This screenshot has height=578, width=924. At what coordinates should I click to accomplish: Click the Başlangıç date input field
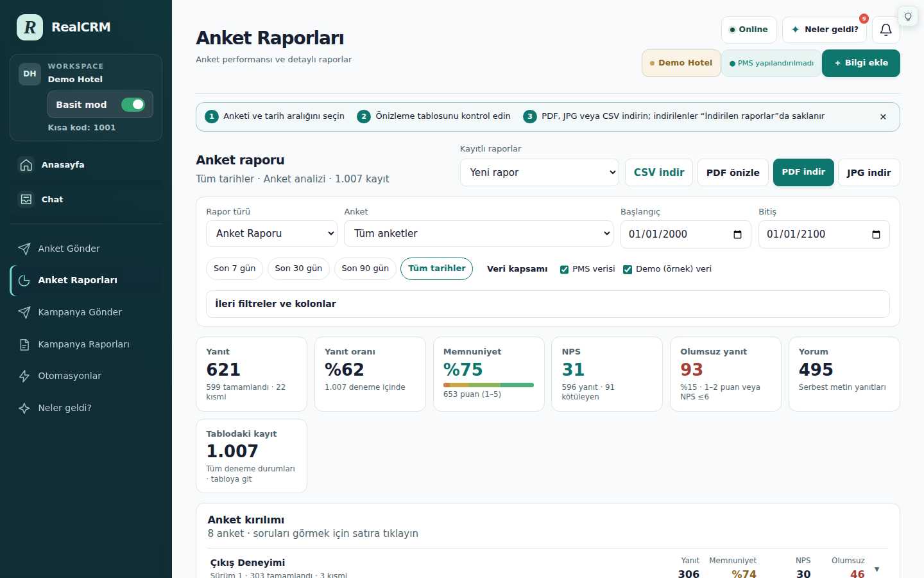click(685, 234)
